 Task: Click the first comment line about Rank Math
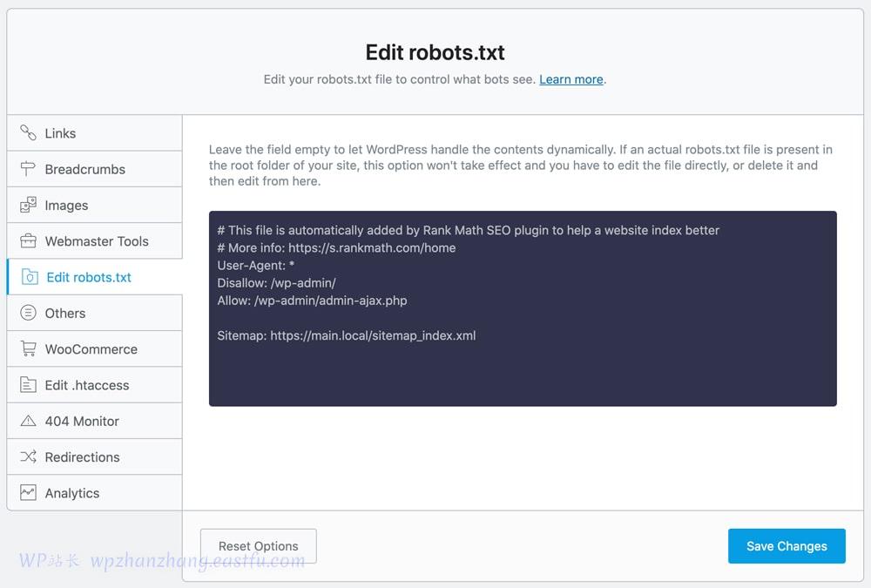pyautogui.click(x=469, y=230)
